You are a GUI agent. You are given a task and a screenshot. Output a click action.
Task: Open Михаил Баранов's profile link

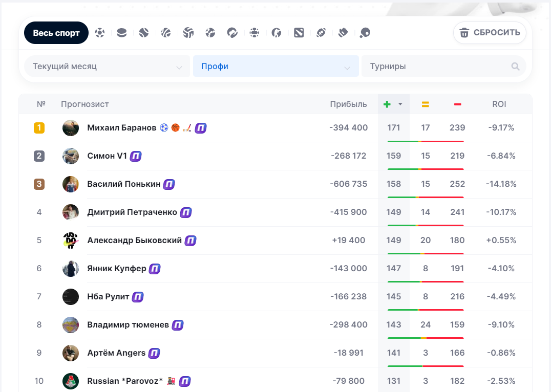(121, 128)
